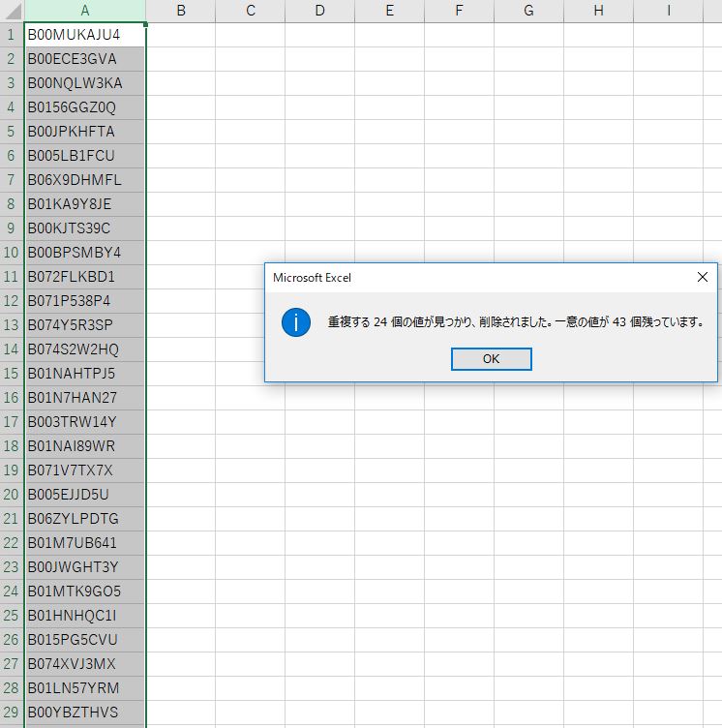Select cell containing B06ZYLPDTG
This screenshot has height=728, width=722.
[x=85, y=519]
